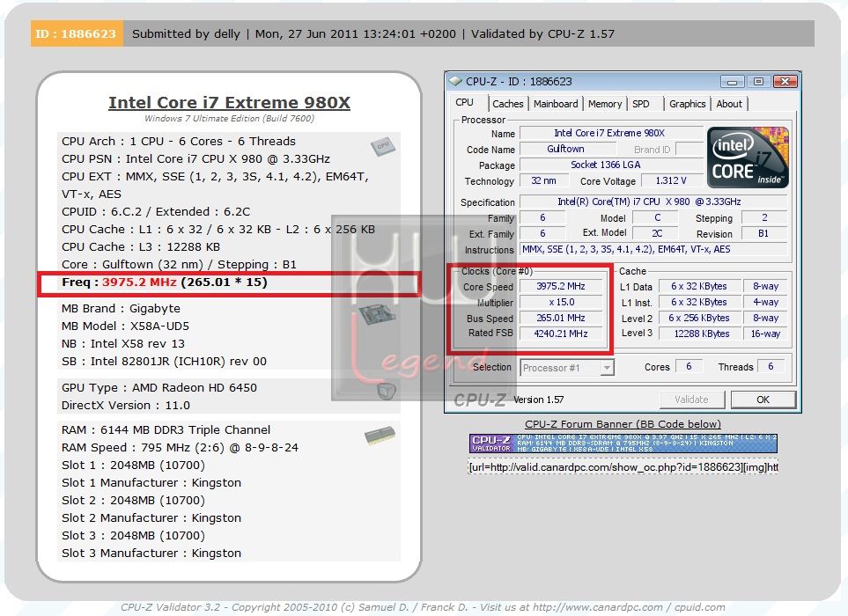This screenshot has width=848, height=616.
Task: Click the Windows 7 Ultimate Edition subtitle
Action: [x=229, y=118]
